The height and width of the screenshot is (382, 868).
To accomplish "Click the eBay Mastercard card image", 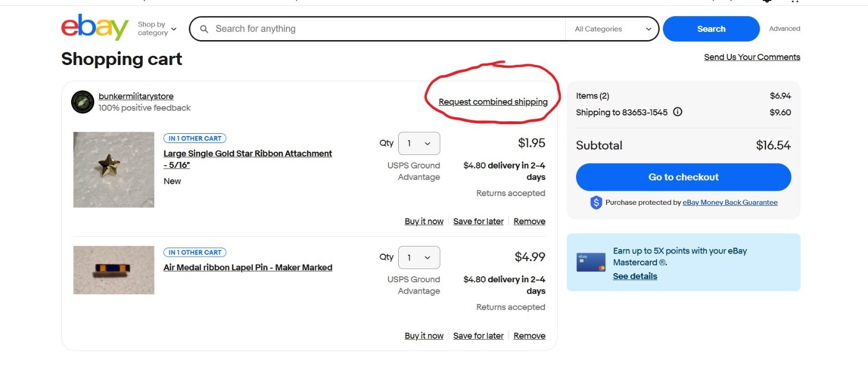I will (x=591, y=263).
